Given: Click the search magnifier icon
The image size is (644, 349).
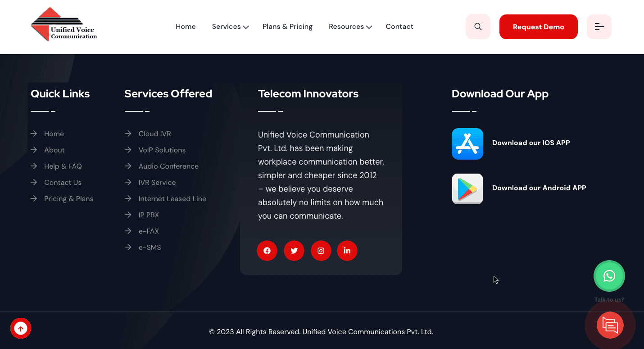Looking at the screenshot, I should click(x=478, y=27).
